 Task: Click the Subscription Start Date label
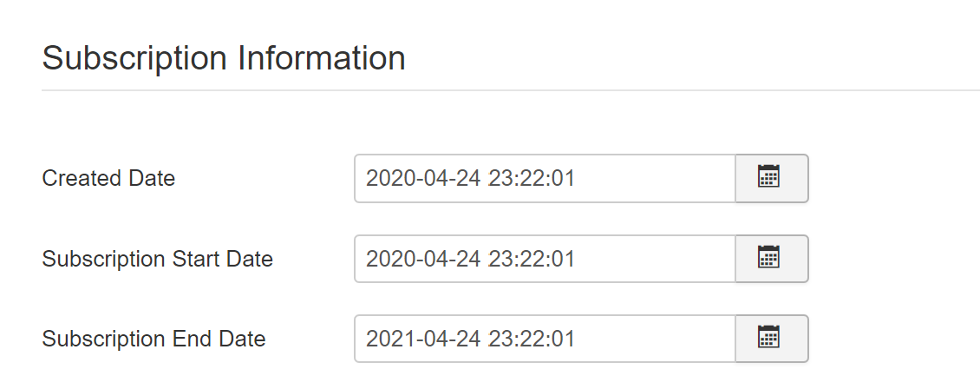(158, 259)
